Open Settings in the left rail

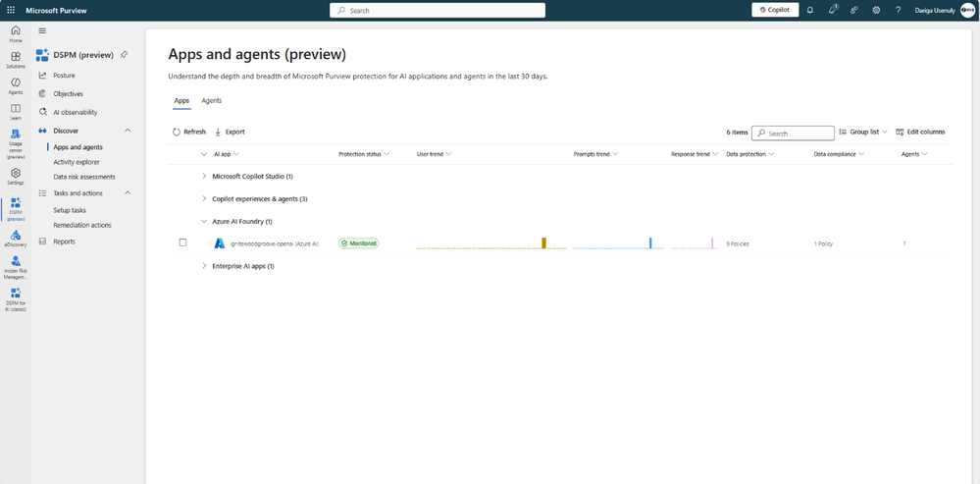tap(16, 177)
